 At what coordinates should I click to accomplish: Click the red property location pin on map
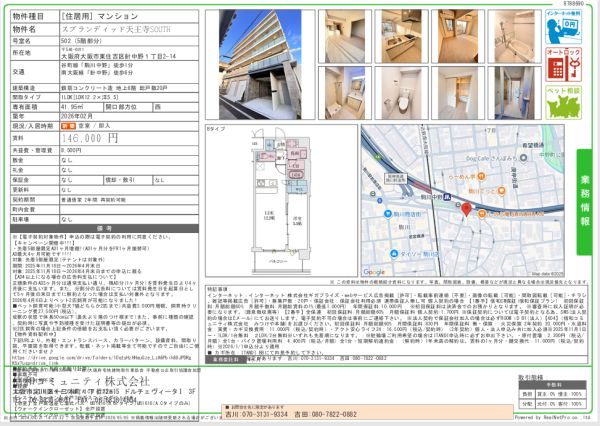pos(466,210)
